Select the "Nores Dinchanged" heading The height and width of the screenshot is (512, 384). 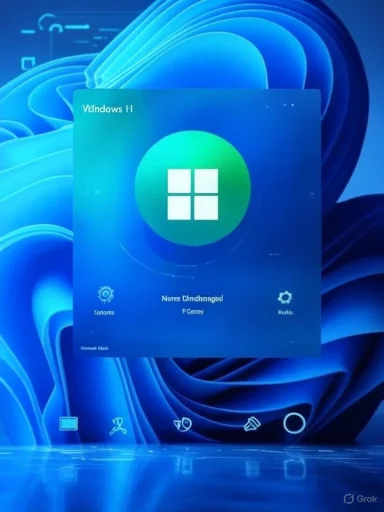click(192, 299)
